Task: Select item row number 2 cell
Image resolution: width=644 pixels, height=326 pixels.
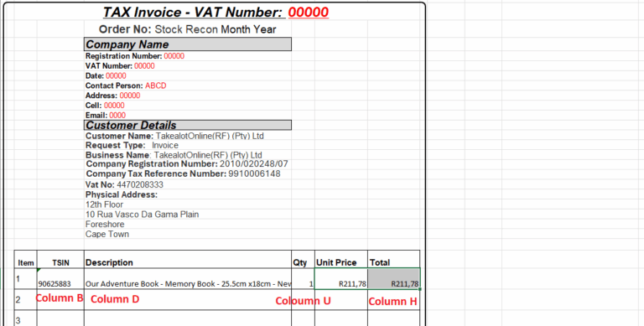Action: click(25, 300)
